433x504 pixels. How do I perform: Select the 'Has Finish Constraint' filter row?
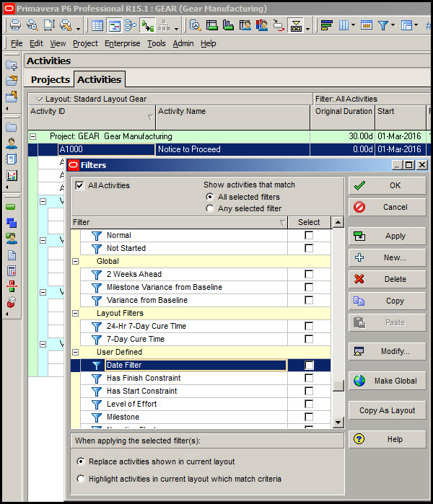tap(201, 378)
